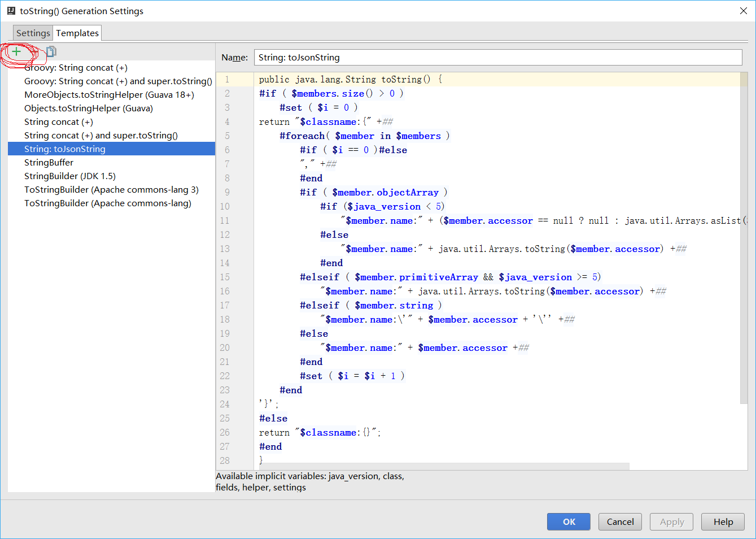This screenshot has height=539, width=756.
Task: Click the Name text field
Action: (497, 58)
